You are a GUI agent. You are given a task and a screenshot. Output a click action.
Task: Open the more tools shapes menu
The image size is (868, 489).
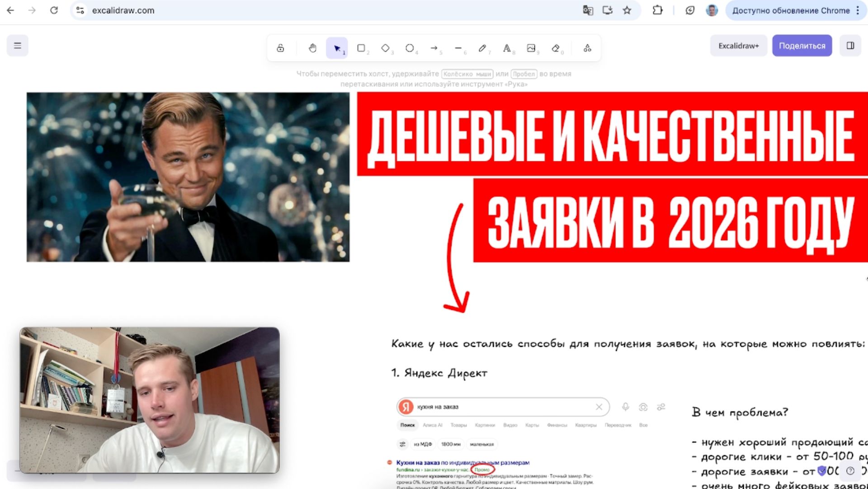587,48
